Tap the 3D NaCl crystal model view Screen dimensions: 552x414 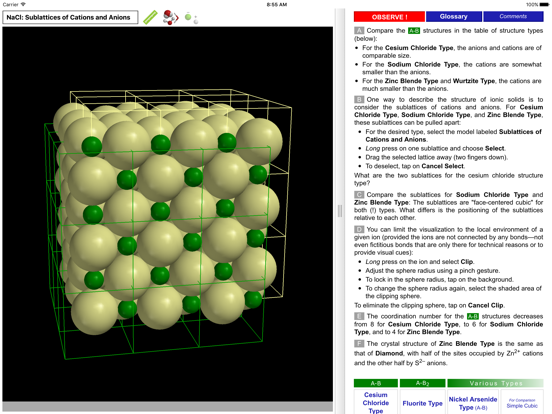tap(168, 214)
